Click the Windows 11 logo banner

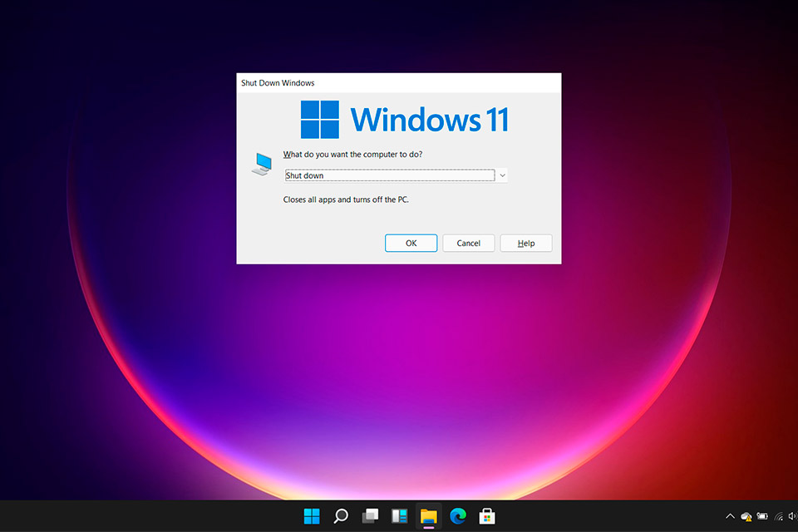click(x=405, y=120)
